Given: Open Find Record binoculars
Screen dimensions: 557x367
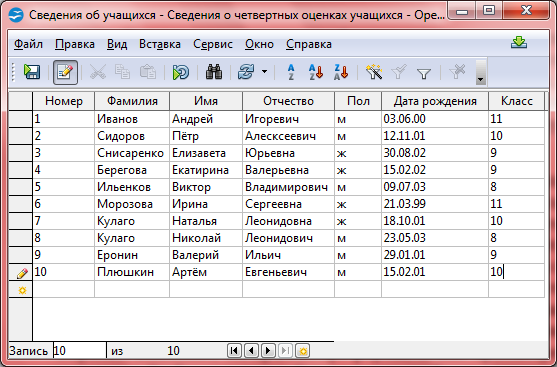Looking at the screenshot, I should point(214,72).
